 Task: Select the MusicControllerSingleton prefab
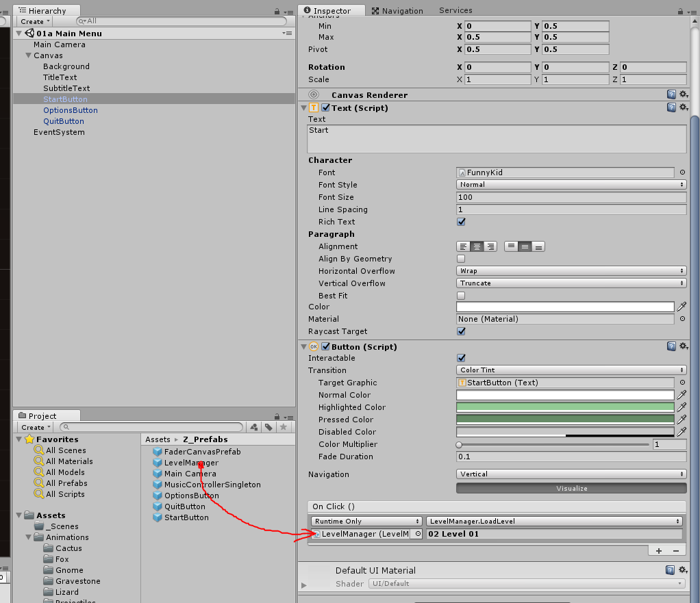click(213, 485)
